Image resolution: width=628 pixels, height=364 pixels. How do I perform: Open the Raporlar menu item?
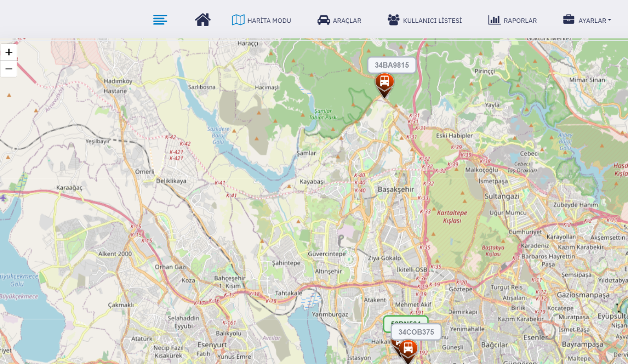point(520,20)
